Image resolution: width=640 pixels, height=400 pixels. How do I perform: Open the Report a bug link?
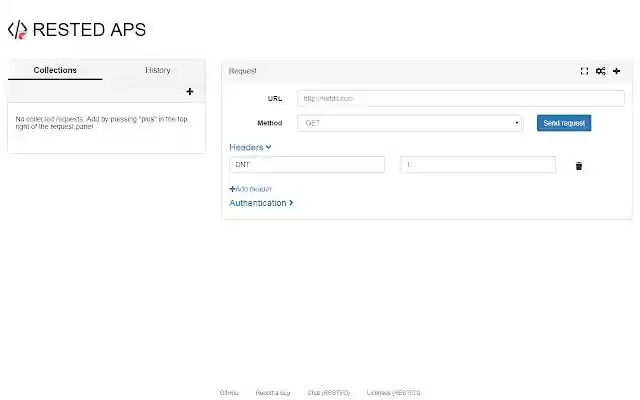273,393
